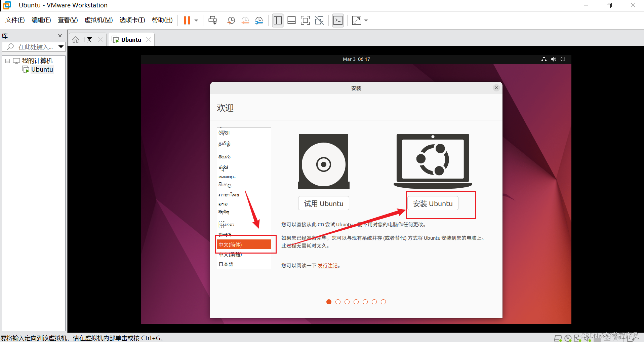Select தமிழ் in the language list
This screenshot has width=644, height=342.
click(x=244, y=144)
